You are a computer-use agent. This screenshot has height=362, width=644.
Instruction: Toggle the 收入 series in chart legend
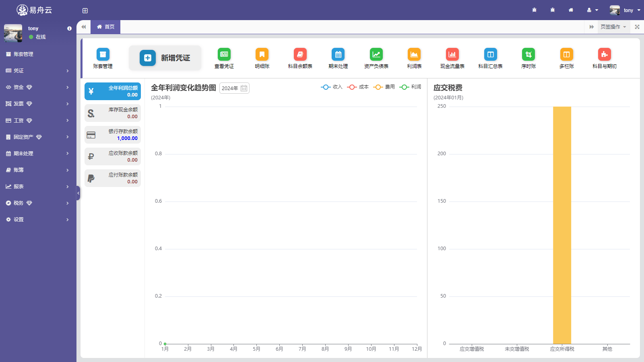pyautogui.click(x=332, y=87)
